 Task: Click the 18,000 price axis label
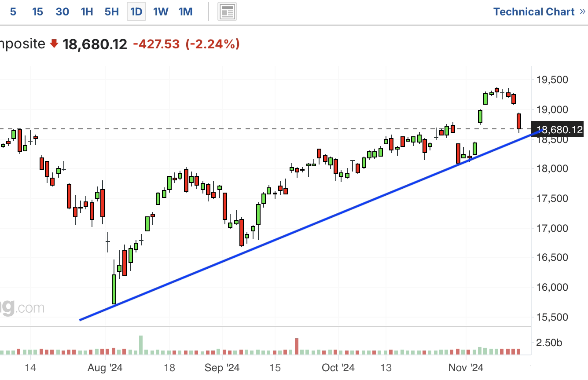coord(552,168)
